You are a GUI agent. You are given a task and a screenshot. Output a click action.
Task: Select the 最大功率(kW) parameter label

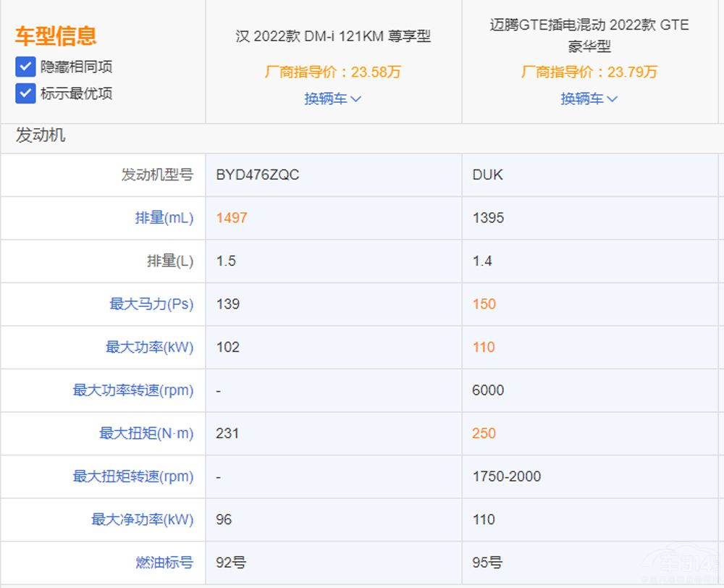(149, 347)
